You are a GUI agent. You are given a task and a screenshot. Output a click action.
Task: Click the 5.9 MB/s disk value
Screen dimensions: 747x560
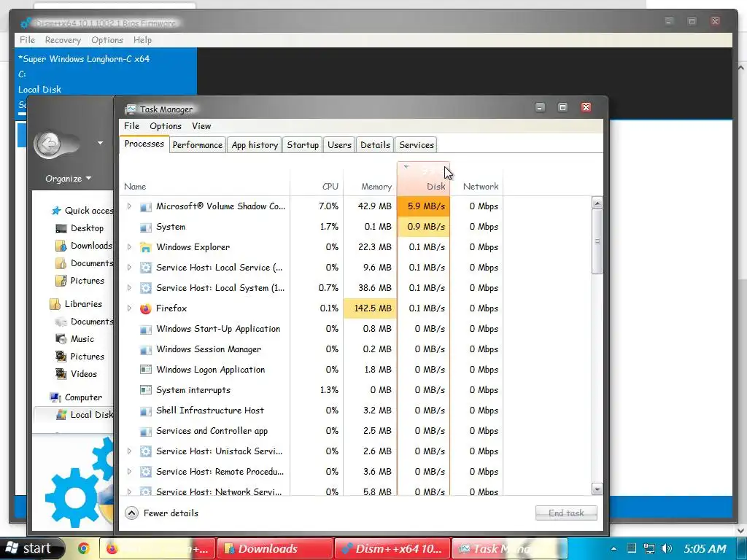coord(424,206)
